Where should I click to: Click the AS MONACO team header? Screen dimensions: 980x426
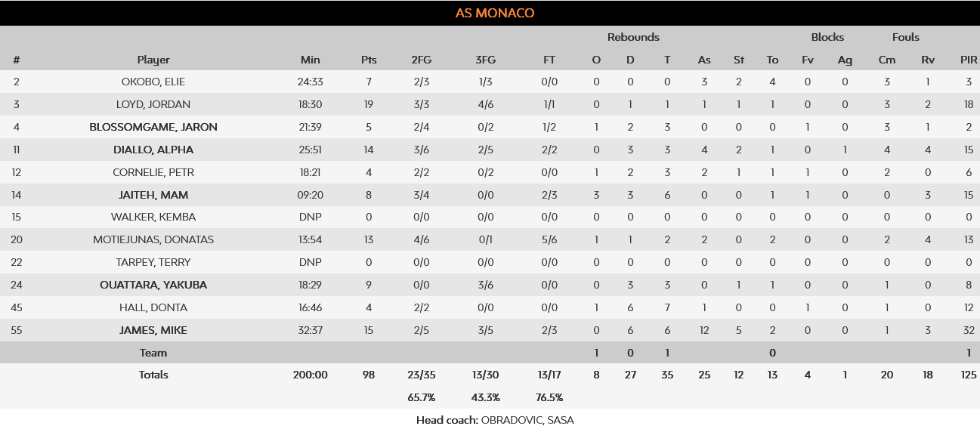pyautogui.click(x=495, y=13)
